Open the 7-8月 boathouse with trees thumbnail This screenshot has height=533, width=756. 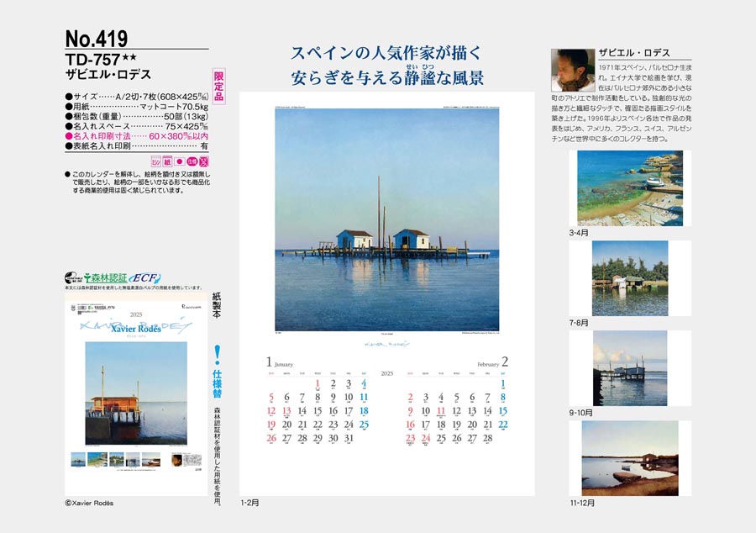pyautogui.click(x=630, y=278)
